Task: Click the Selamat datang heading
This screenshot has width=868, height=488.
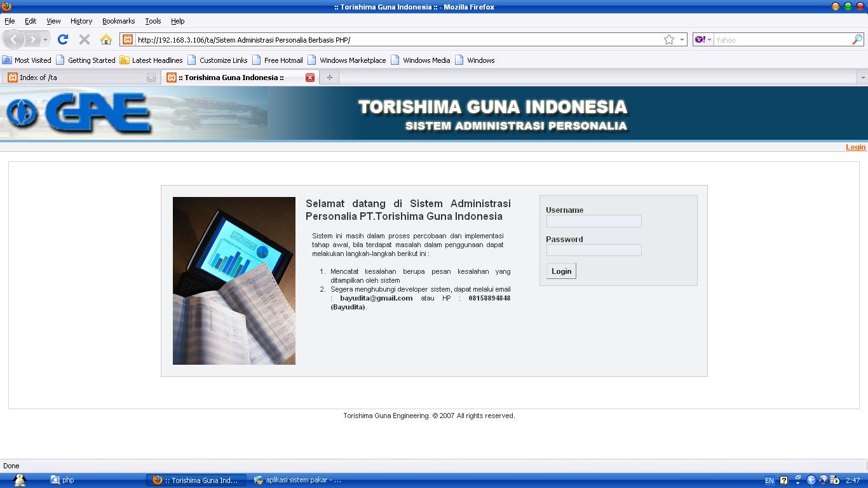Action: coord(408,210)
